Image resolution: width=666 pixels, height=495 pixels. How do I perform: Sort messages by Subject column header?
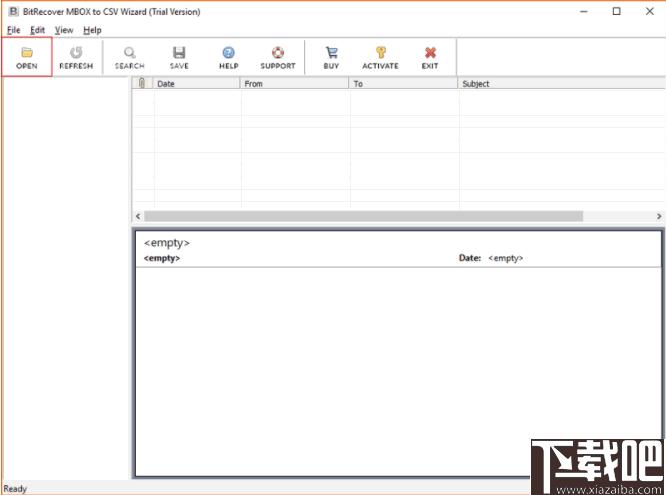pos(562,83)
